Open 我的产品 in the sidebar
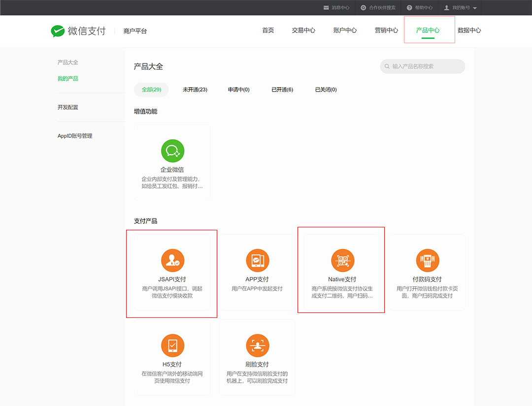 pyautogui.click(x=68, y=79)
